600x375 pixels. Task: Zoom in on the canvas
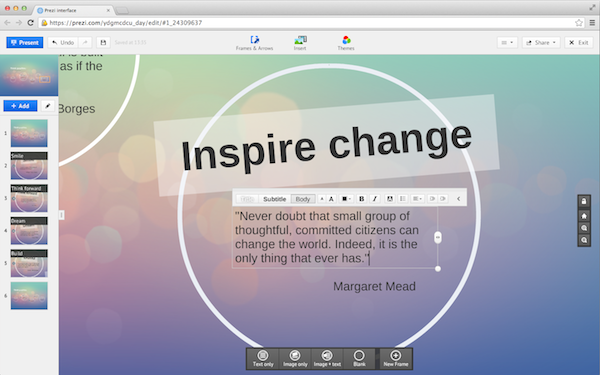[x=584, y=228]
